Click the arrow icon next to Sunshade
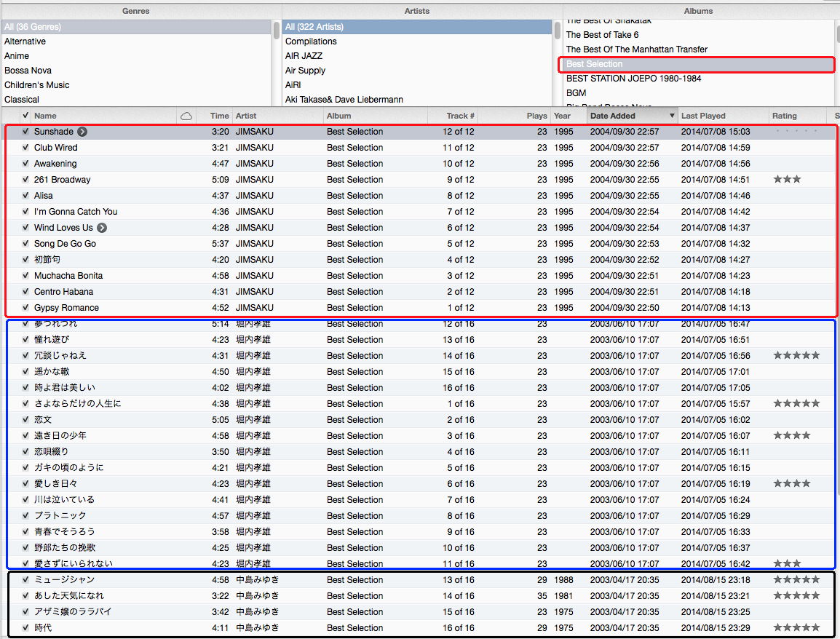The width and height of the screenshot is (840, 639). click(82, 132)
